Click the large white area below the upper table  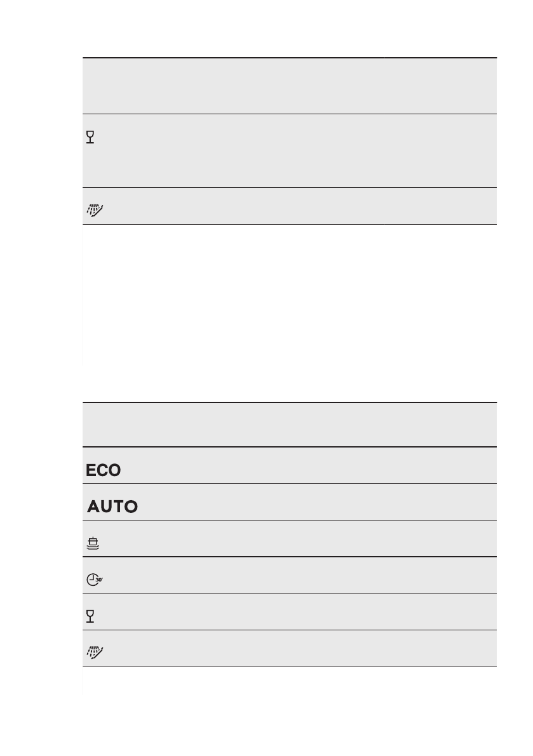point(289,295)
